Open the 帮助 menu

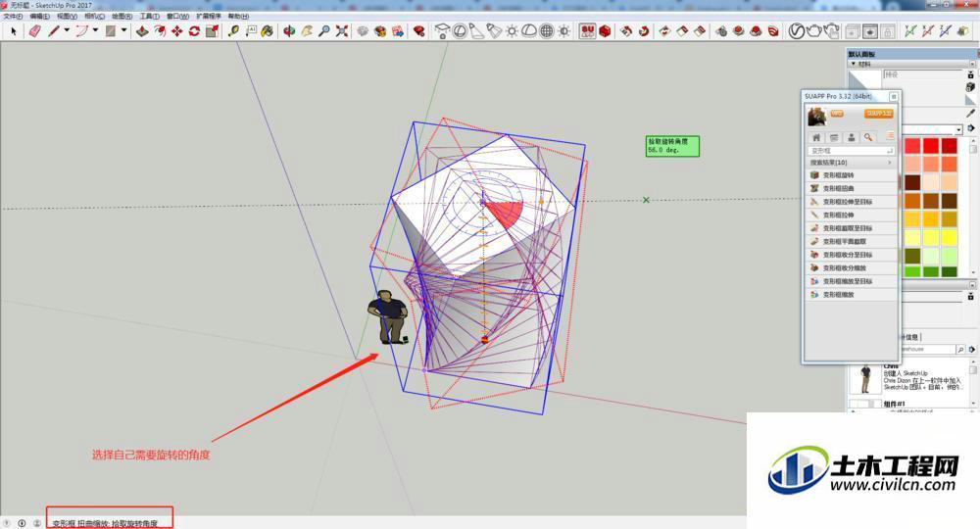click(x=238, y=17)
